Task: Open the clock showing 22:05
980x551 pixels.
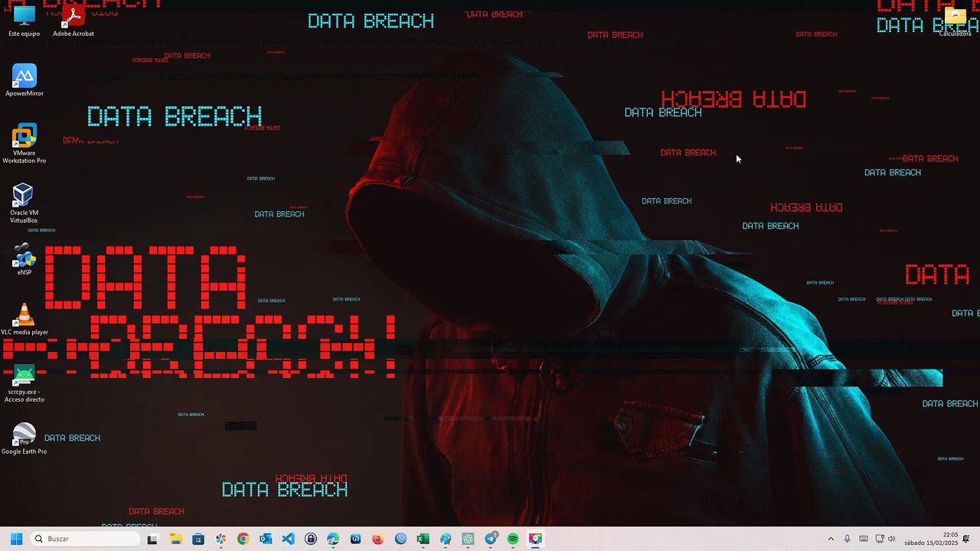Action: point(931,539)
